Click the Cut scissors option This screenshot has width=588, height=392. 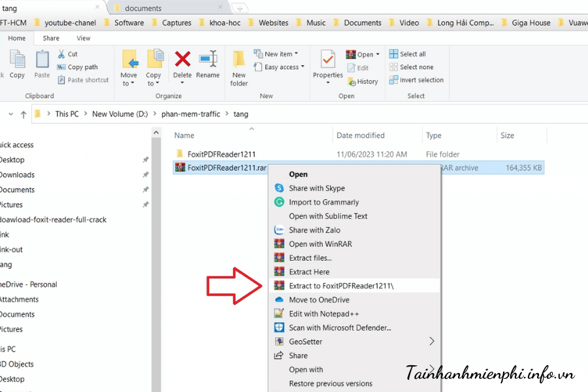click(x=67, y=54)
